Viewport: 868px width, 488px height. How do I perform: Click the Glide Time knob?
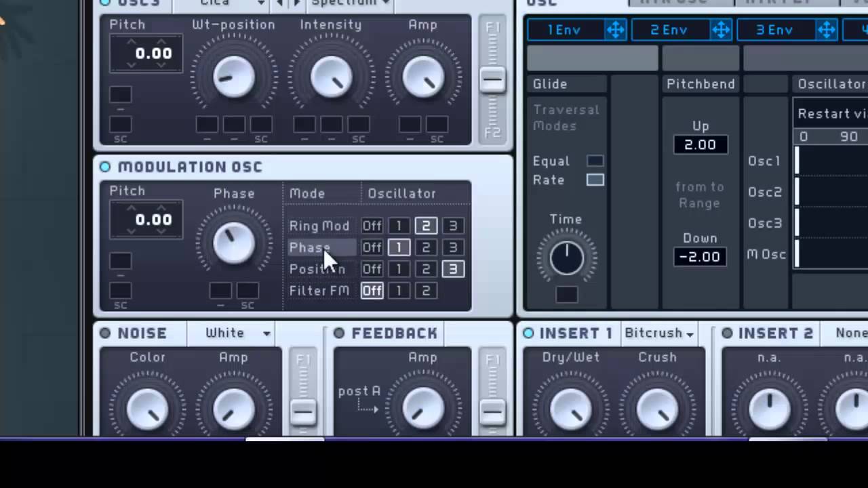tap(566, 258)
